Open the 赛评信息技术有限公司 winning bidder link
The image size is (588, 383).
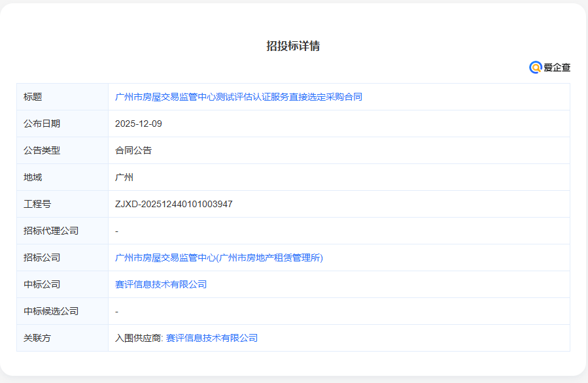coord(160,284)
